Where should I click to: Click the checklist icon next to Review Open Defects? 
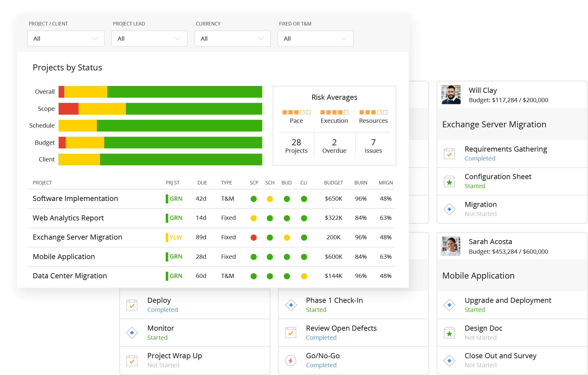[290, 332]
